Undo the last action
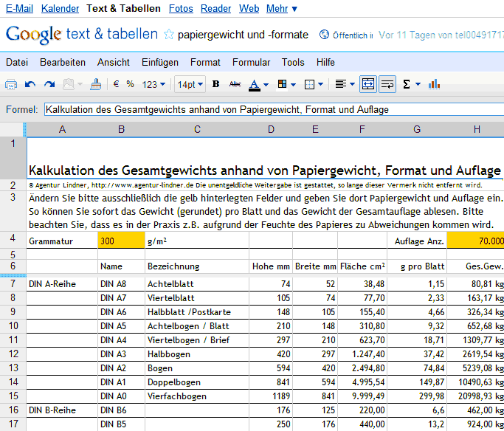 [30, 85]
